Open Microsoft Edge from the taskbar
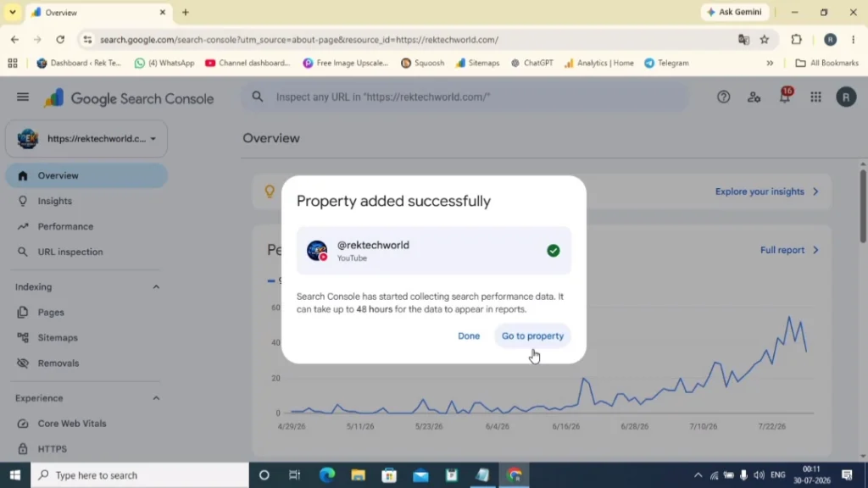The height and width of the screenshot is (488, 868). tap(327, 474)
